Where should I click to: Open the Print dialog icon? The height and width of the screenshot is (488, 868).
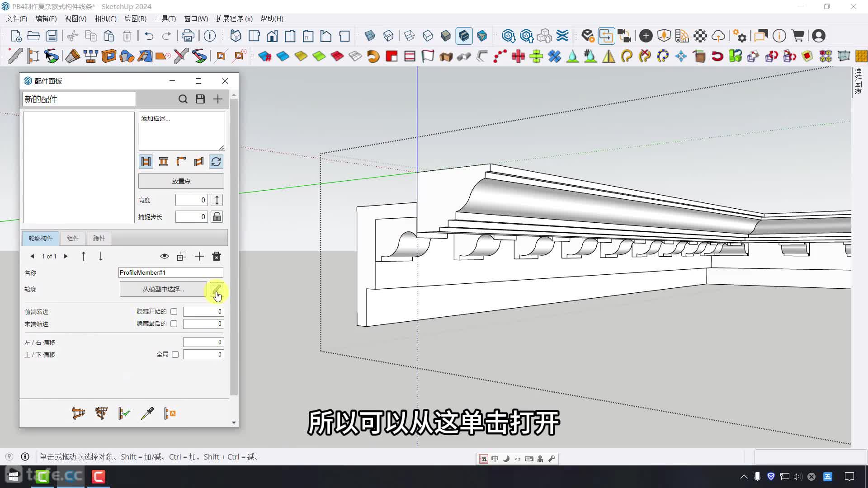(188, 36)
